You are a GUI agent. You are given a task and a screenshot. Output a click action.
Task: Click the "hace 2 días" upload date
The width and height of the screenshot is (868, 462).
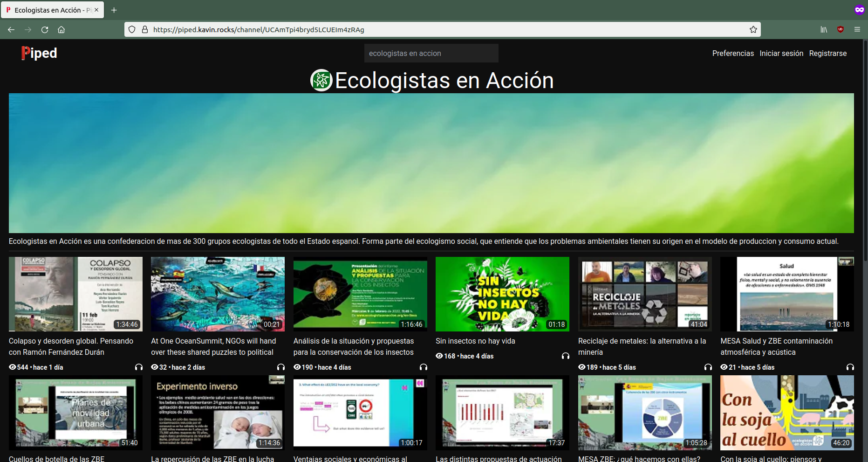click(x=188, y=367)
